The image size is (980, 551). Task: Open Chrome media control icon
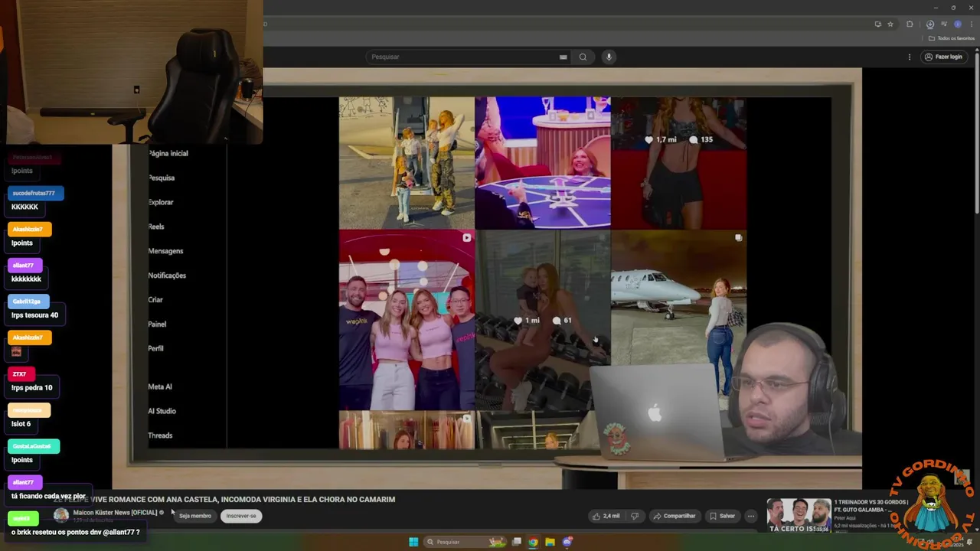click(x=944, y=24)
